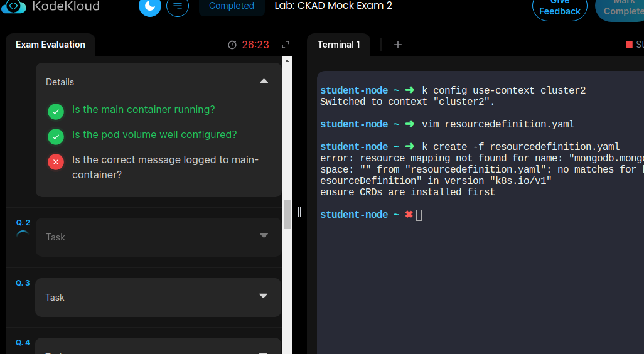The height and width of the screenshot is (354, 644).
Task: Click the Completed status button
Action: tap(231, 6)
